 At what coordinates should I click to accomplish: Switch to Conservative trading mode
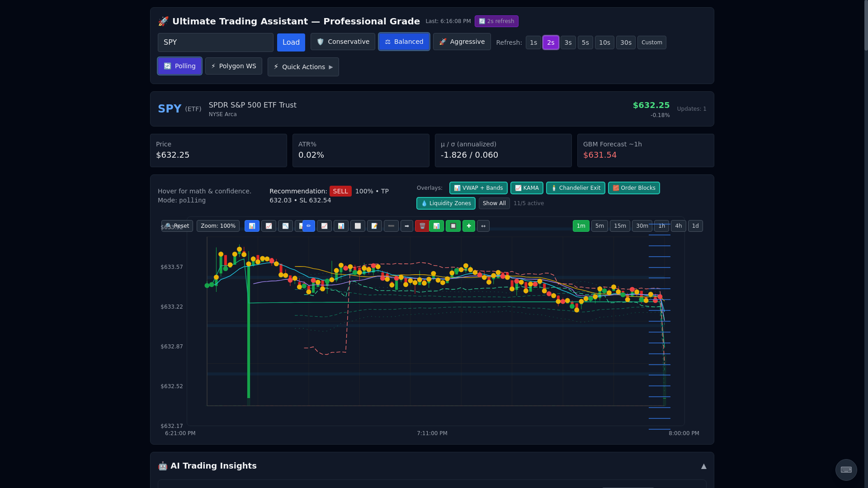click(x=343, y=42)
